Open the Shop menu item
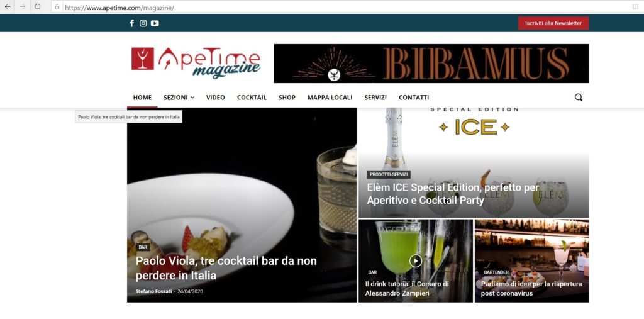The height and width of the screenshot is (319, 644). [287, 98]
